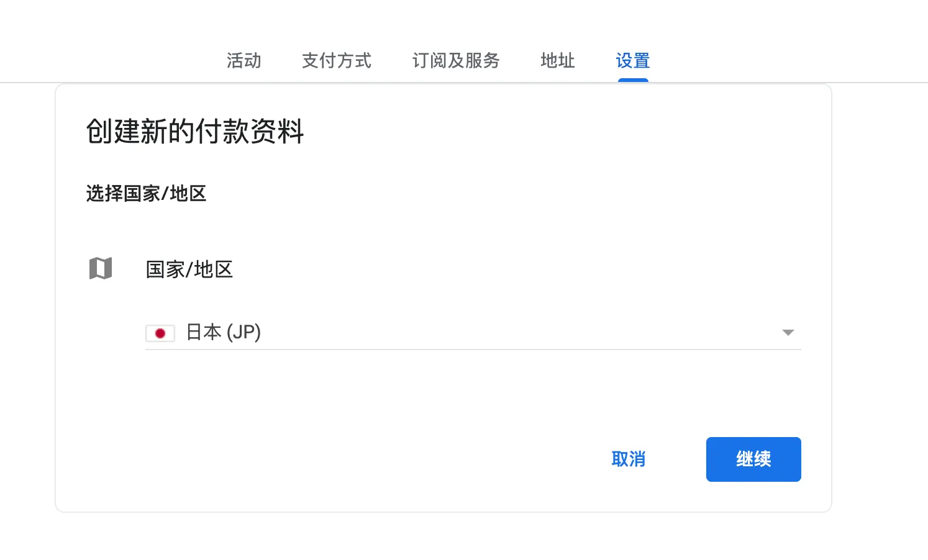
Task: Click blank area left of 取消 button
Action: click(435, 459)
